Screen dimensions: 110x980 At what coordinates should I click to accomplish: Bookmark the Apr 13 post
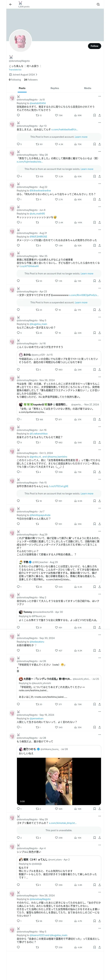95,144
